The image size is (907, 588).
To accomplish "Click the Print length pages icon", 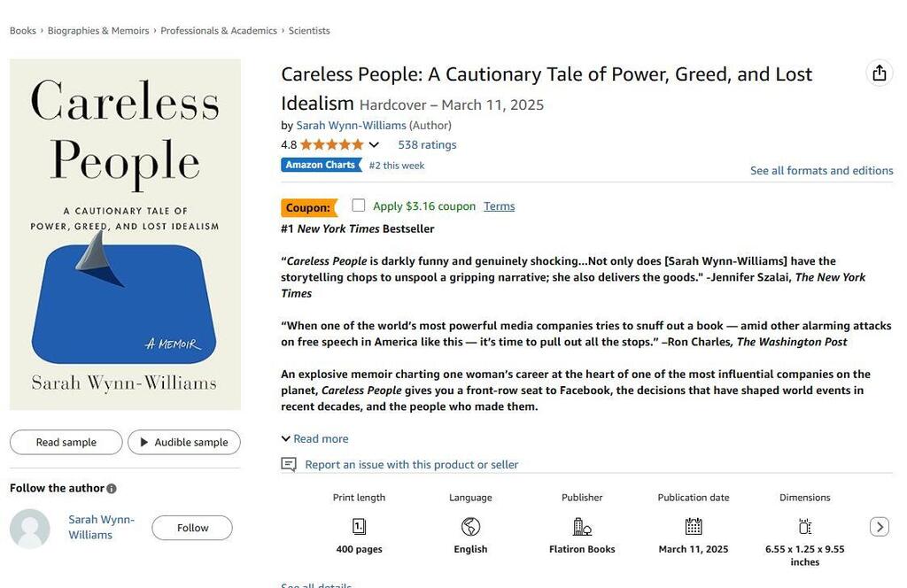I will click(x=360, y=527).
